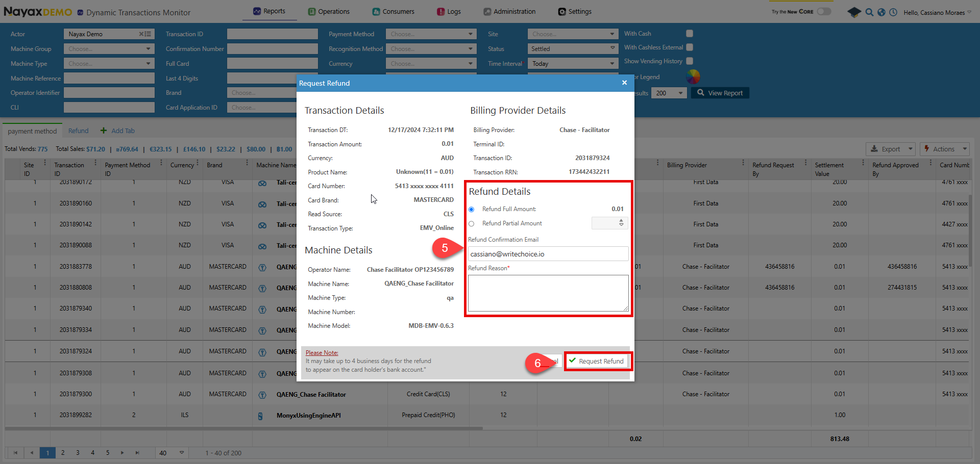Open Brand column menu dots
This screenshot has height=464, width=980.
[x=247, y=163]
